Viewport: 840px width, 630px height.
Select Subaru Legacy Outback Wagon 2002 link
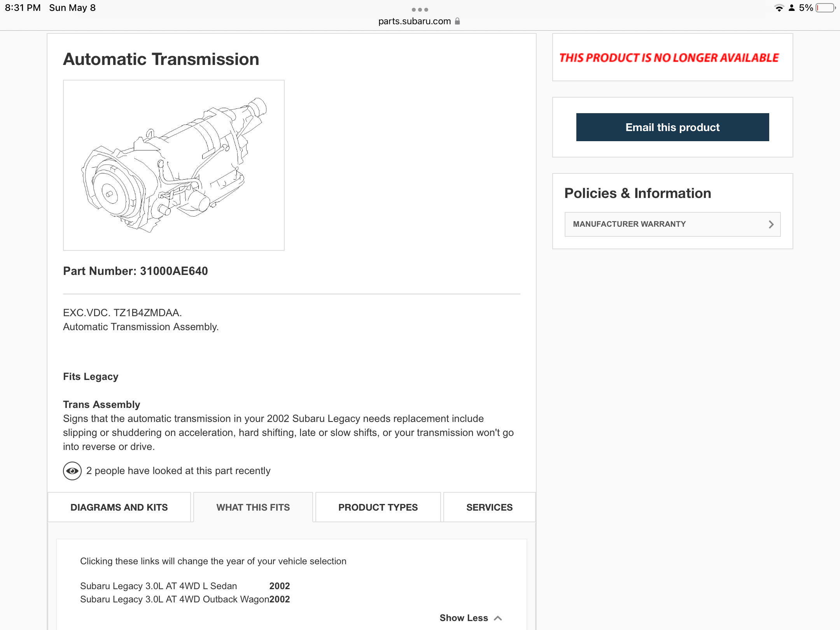(185, 599)
